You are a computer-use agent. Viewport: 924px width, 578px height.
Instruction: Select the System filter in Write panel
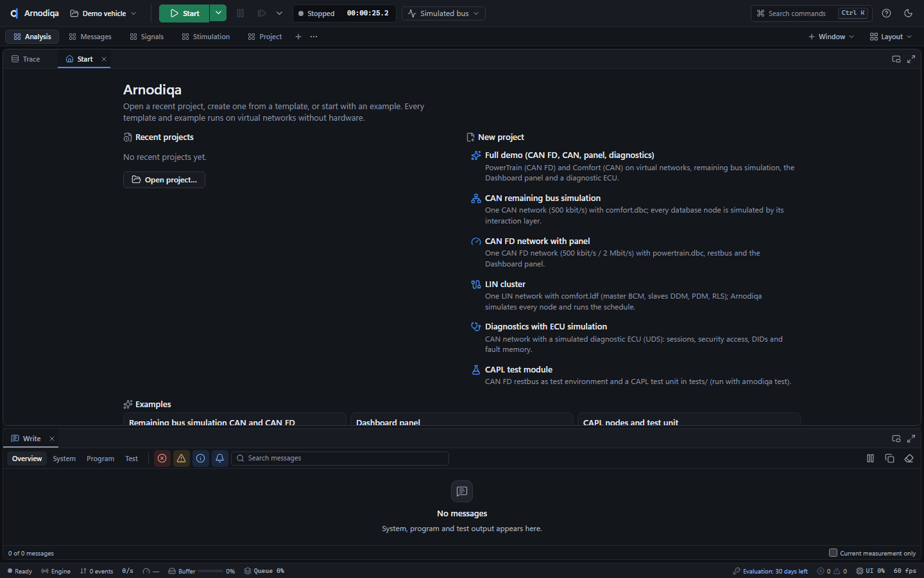click(64, 459)
